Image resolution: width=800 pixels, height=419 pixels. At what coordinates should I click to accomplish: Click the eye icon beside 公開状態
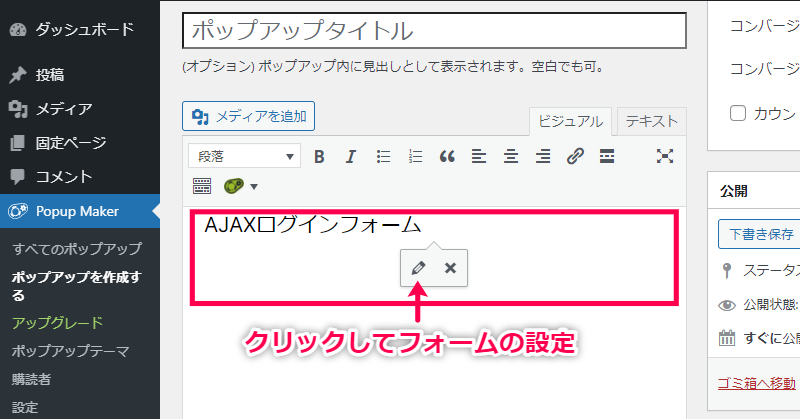(727, 305)
